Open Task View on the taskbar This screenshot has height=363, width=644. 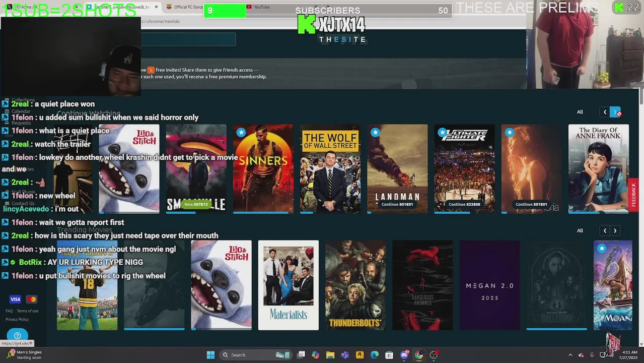(x=301, y=355)
